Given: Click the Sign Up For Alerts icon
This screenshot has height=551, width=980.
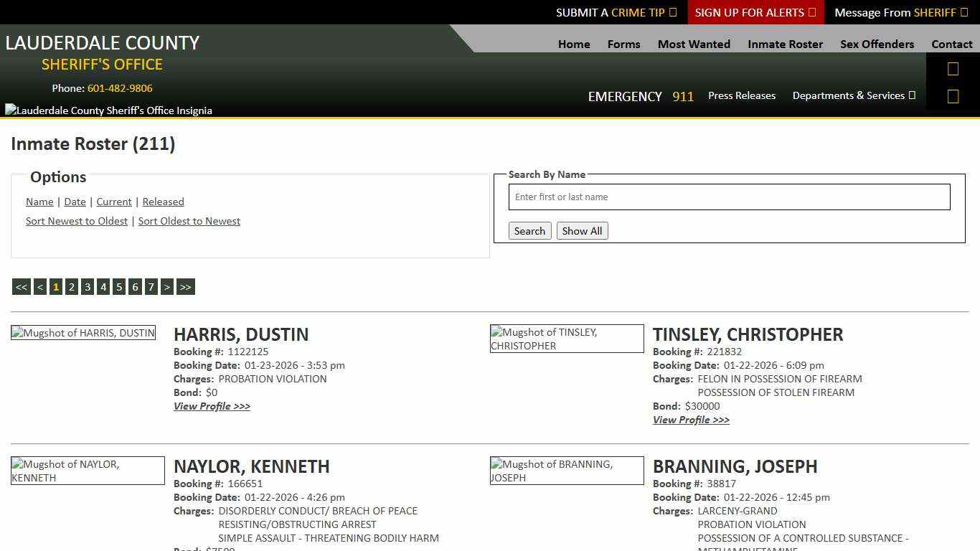Looking at the screenshot, I should point(811,12).
